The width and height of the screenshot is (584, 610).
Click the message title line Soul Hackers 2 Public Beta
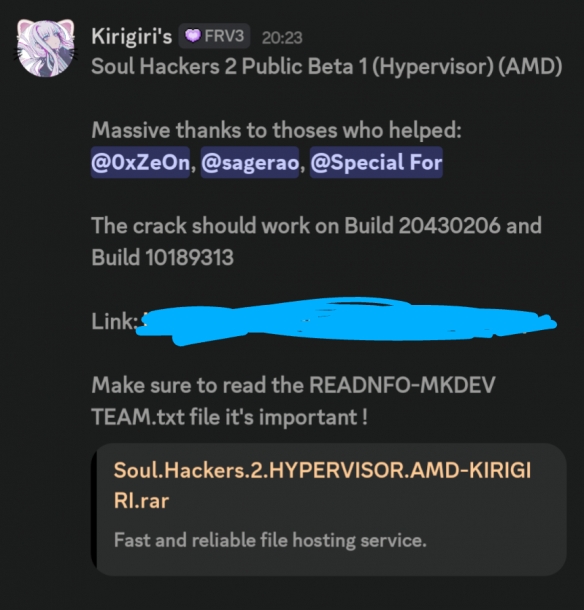326,66
